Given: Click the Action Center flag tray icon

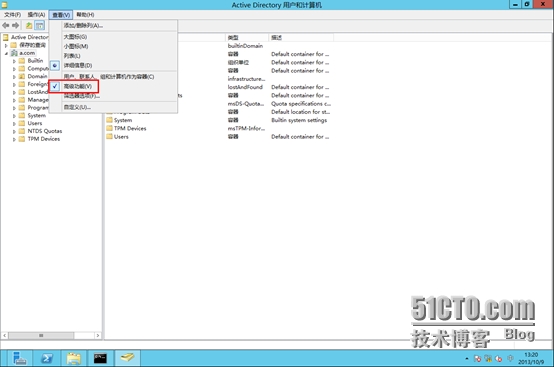Looking at the screenshot, I should (477, 359).
